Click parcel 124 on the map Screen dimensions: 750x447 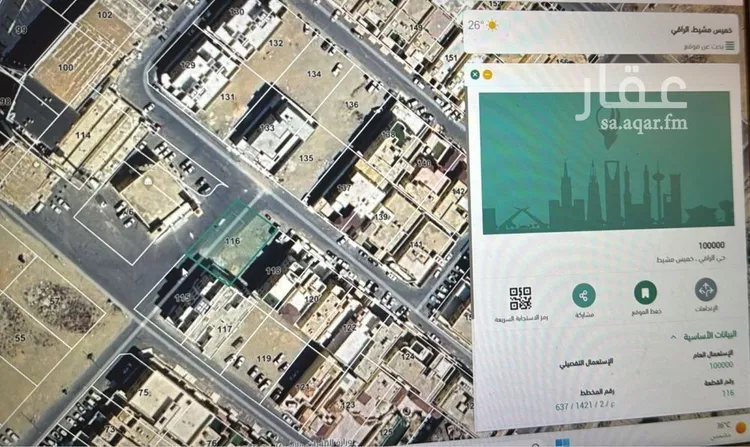coord(408,357)
